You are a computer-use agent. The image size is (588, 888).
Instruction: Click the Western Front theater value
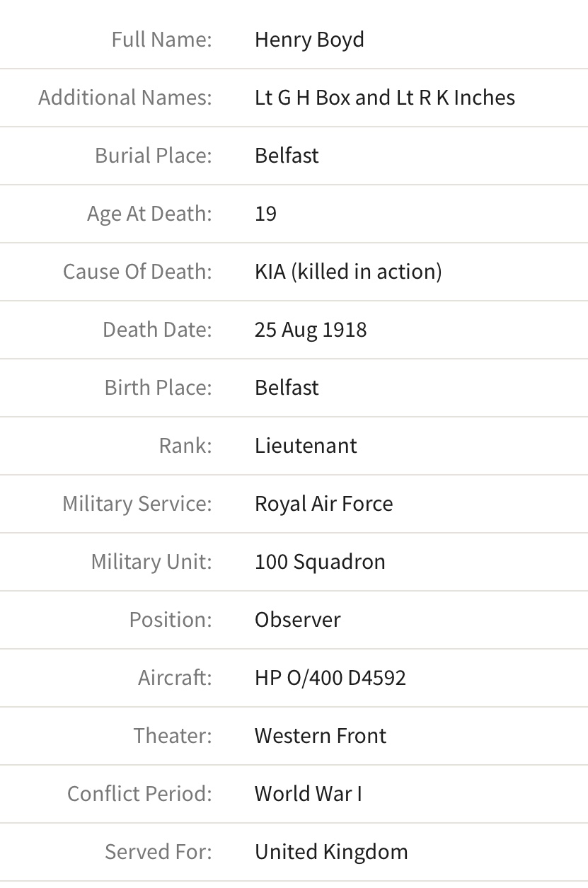(321, 736)
